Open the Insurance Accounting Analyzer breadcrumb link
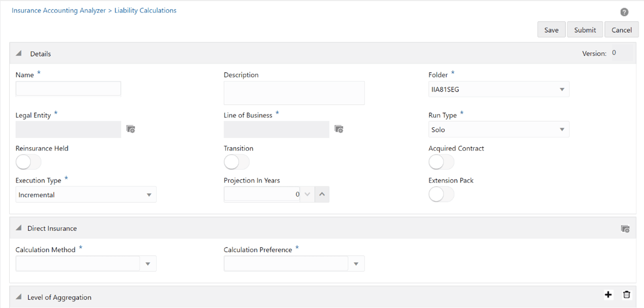 58,10
